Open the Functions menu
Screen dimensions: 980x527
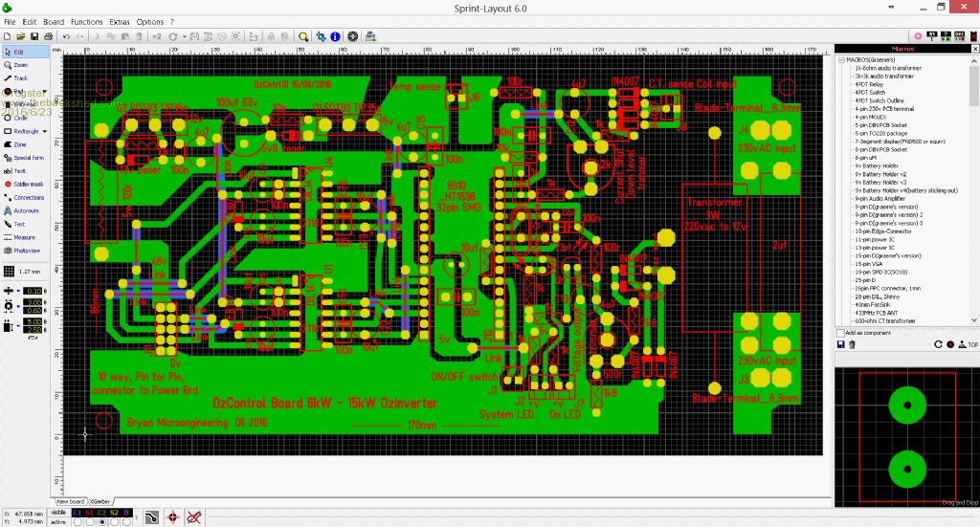86,21
